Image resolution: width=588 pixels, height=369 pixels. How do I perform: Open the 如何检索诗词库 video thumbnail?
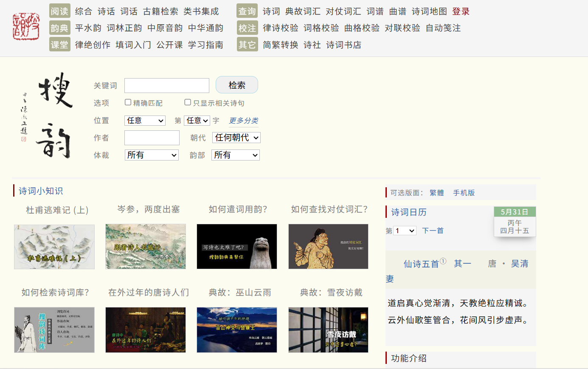54,330
